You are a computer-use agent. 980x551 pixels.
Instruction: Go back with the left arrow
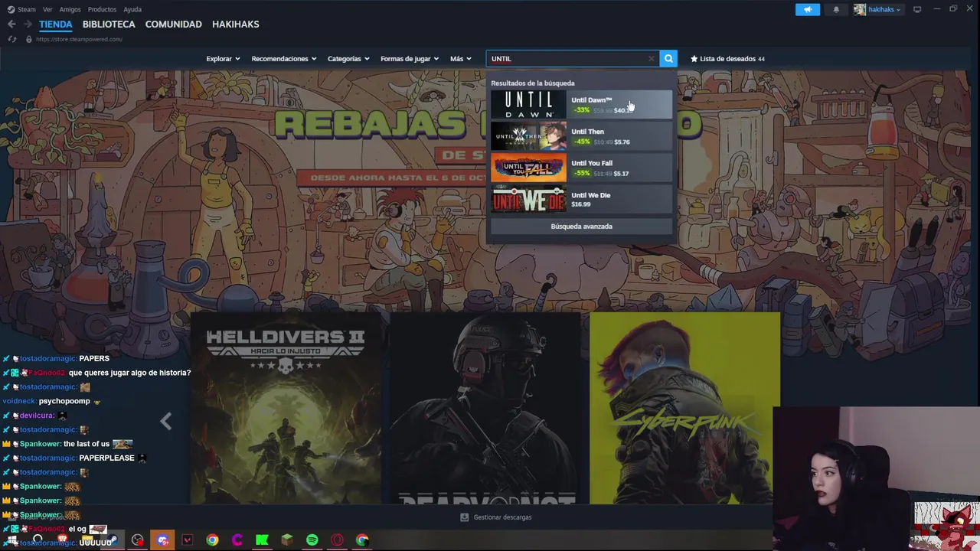coord(11,24)
